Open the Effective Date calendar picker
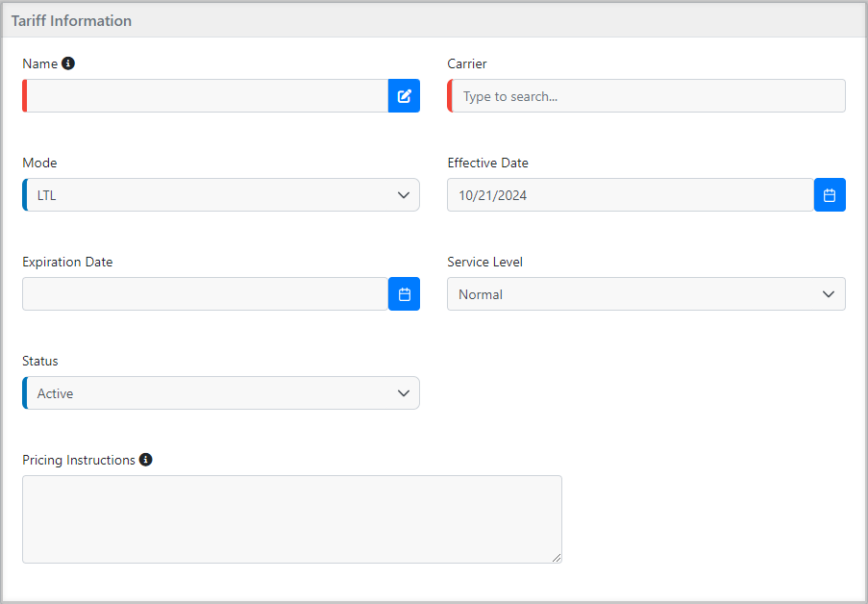The height and width of the screenshot is (604, 868). coord(830,195)
